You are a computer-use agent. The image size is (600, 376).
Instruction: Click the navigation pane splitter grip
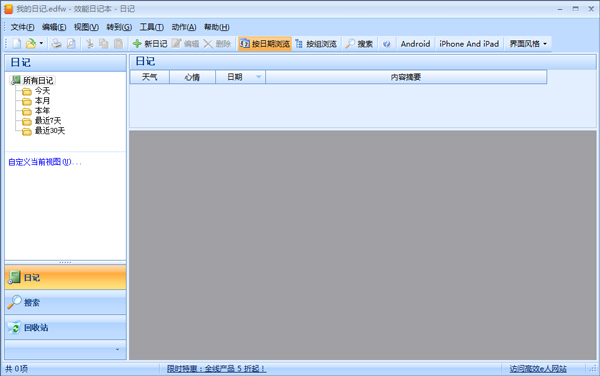(65, 262)
